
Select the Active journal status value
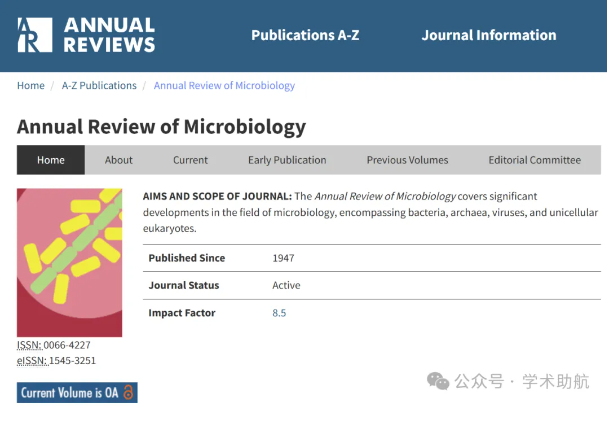point(286,285)
